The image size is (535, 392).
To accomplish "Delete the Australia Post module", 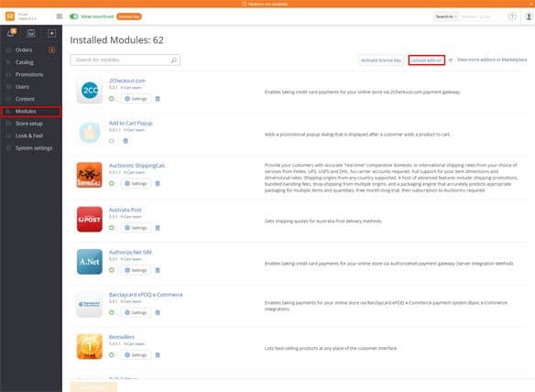I will 158,228.
